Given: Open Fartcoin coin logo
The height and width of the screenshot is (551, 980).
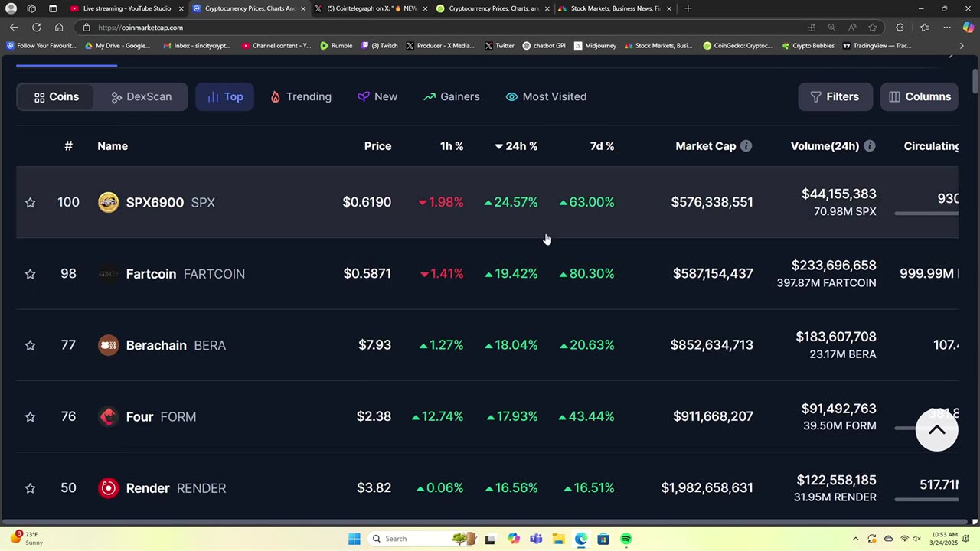Looking at the screenshot, I should point(109,273).
